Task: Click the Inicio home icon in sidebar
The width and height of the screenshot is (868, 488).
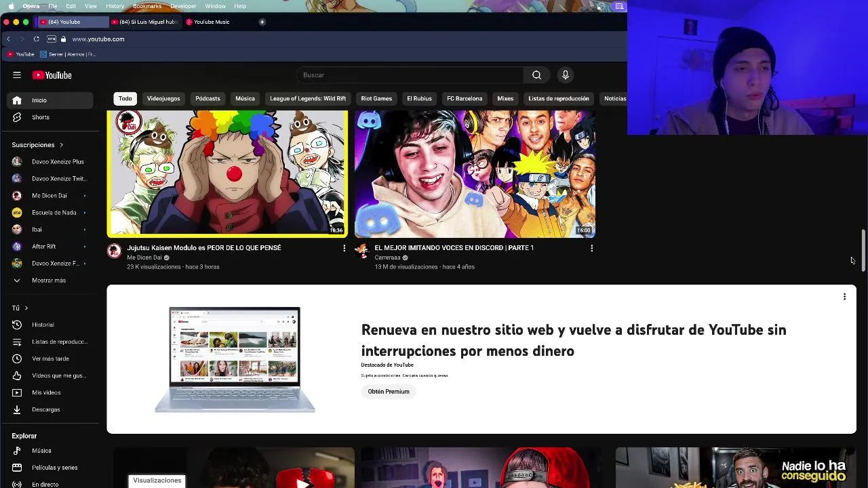Action: click(17, 100)
